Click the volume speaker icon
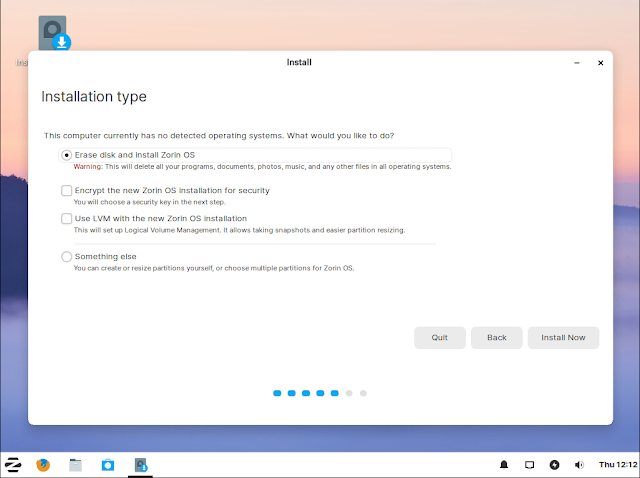The height and width of the screenshot is (478, 640). (x=579, y=465)
